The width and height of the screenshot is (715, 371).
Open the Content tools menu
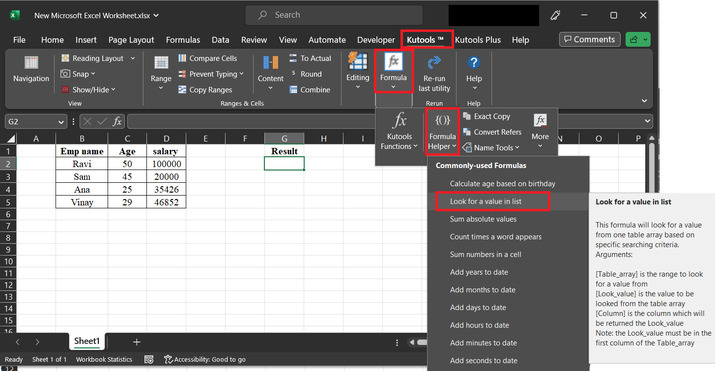[270, 72]
